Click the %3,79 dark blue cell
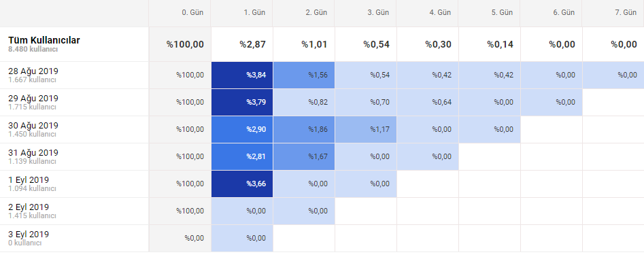Image resolution: width=644 pixels, height=259 pixels. pyautogui.click(x=242, y=102)
